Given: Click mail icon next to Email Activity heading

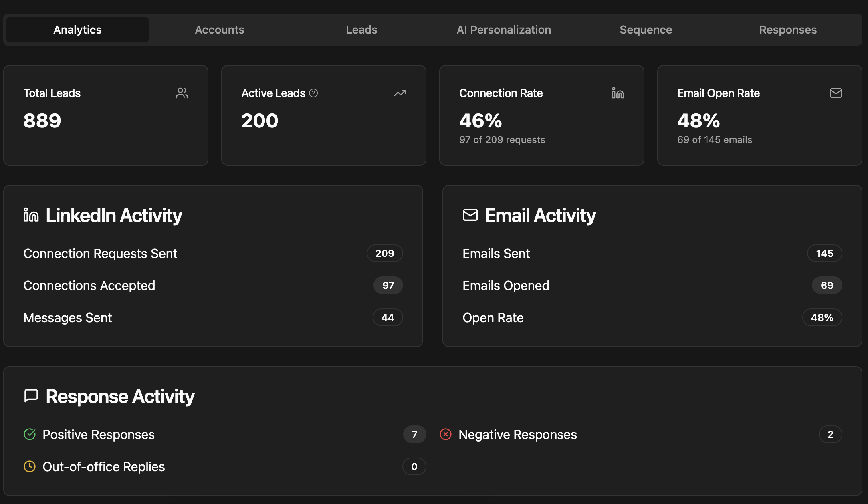Looking at the screenshot, I should tap(470, 215).
